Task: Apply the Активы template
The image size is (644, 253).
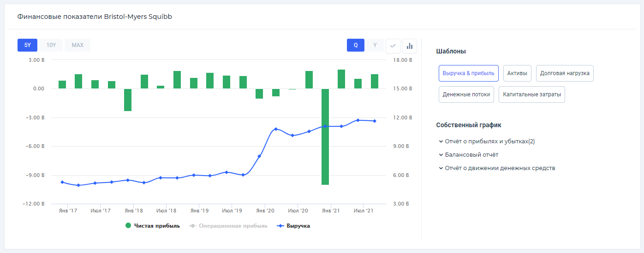Action: point(517,73)
